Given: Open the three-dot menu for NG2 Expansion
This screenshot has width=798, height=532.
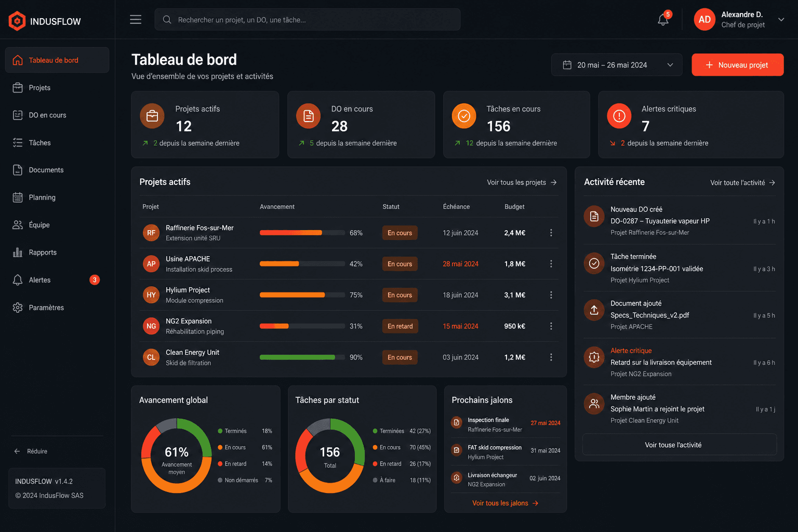Looking at the screenshot, I should [551, 326].
